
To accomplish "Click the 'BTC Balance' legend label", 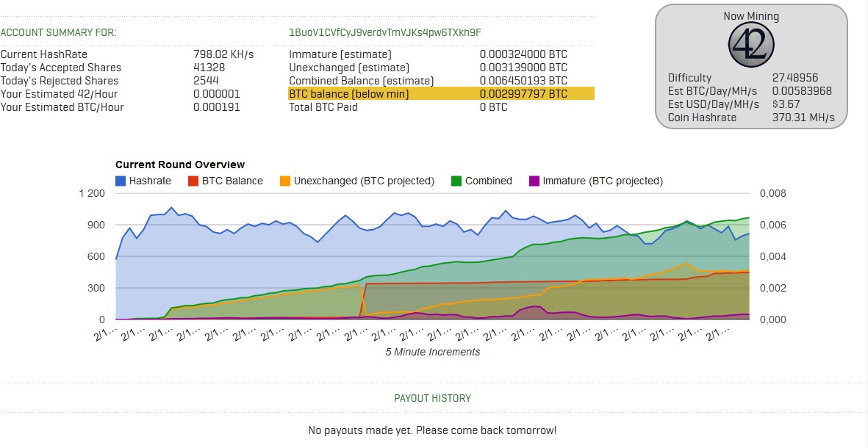I will tap(232, 181).
